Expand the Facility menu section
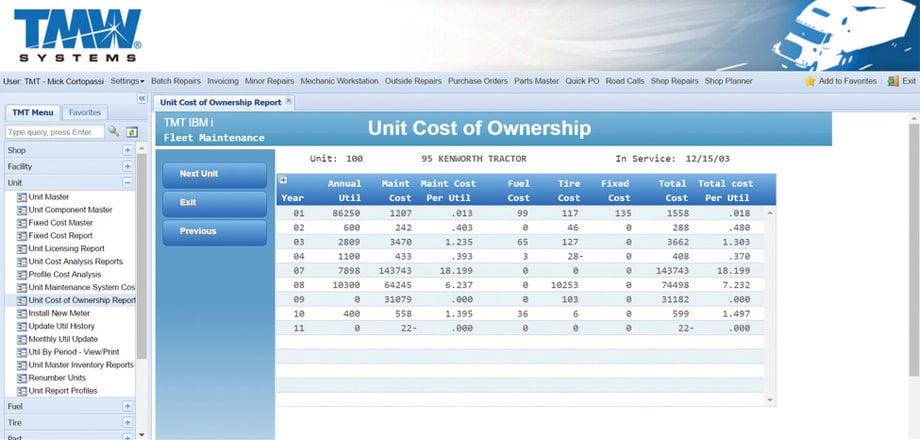The width and height of the screenshot is (920, 440). (x=127, y=167)
